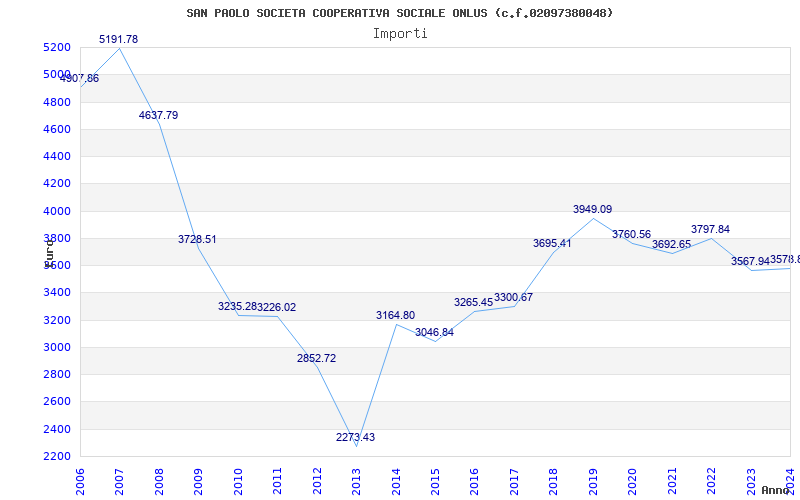Click the 4637.79 value label
Screen dimensions: 800x500
tap(159, 115)
